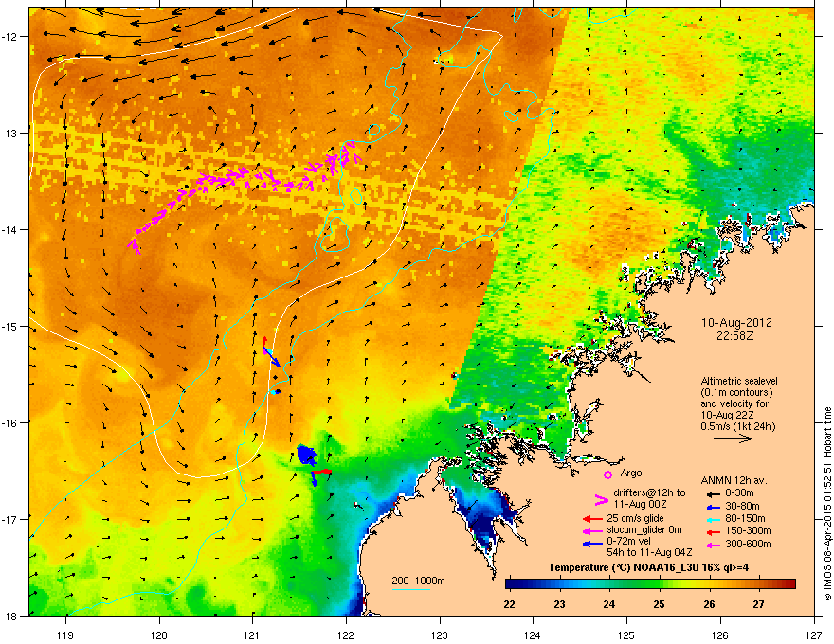Click the magenta drifters chevron legend symbol
The height and width of the screenshot is (644, 834).
tap(601, 500)
